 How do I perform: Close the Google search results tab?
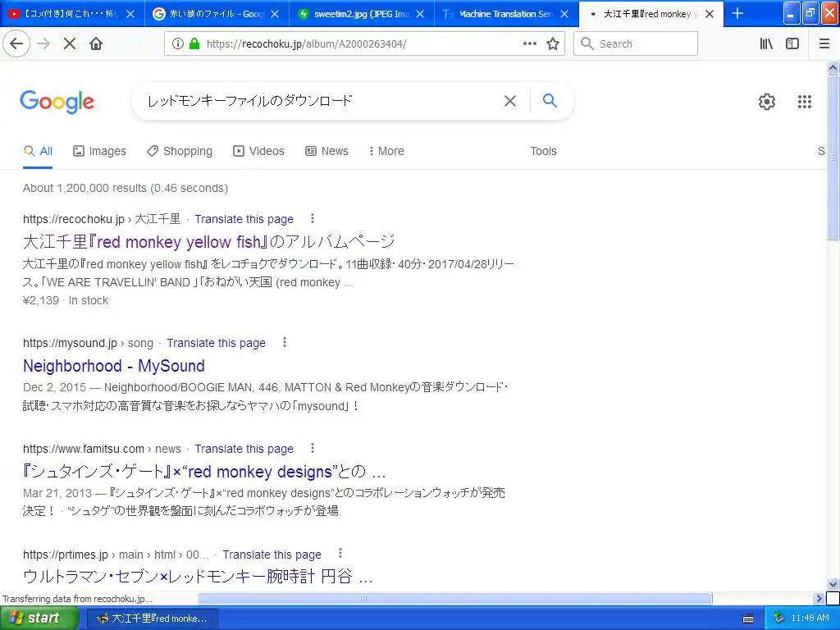pos(275,14)
